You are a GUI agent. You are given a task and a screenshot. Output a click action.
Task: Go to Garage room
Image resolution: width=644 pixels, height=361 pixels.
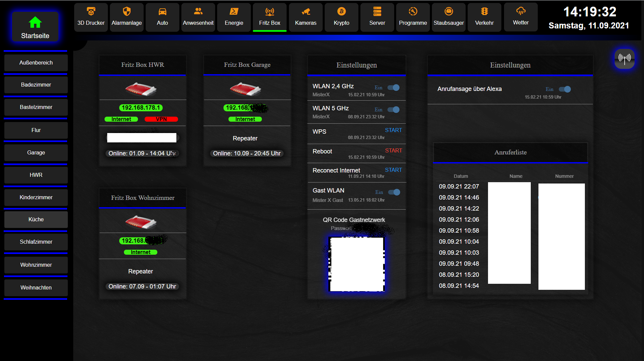tap(36, 152)
